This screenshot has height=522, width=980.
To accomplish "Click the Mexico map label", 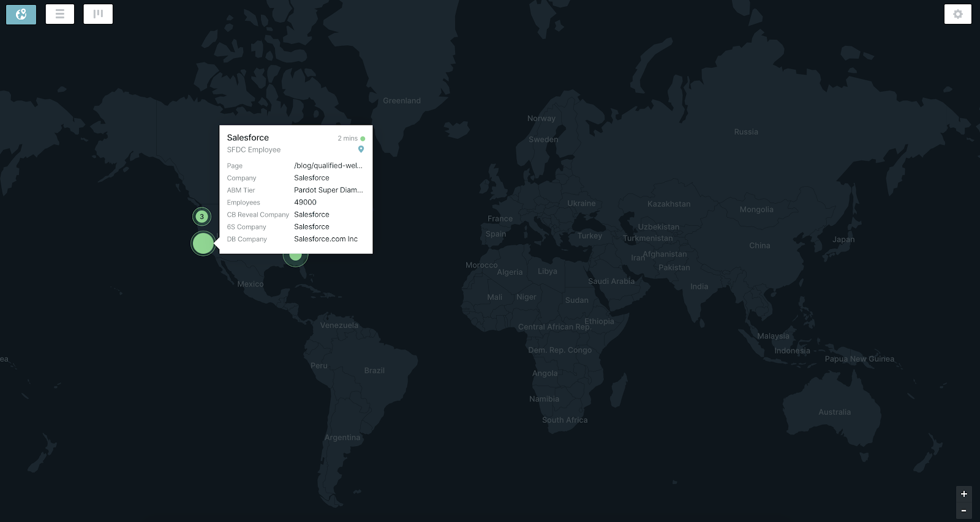I will tap(250, 285).
